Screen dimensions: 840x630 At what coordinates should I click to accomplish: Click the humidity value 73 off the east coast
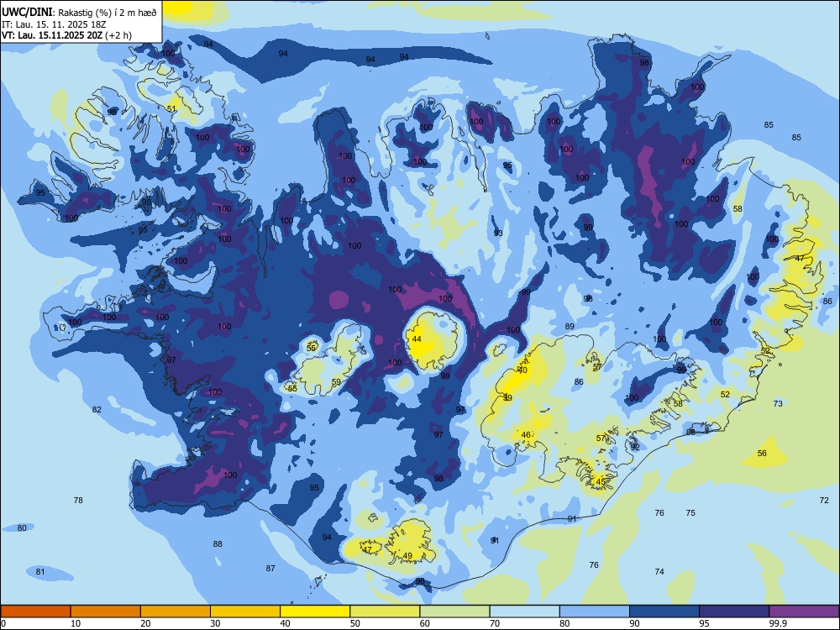click(x=779, y=403)
